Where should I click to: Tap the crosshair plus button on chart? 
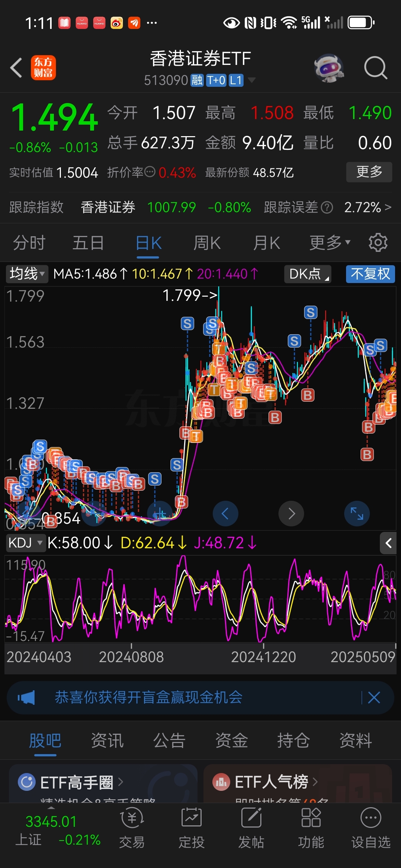[160, 513]
